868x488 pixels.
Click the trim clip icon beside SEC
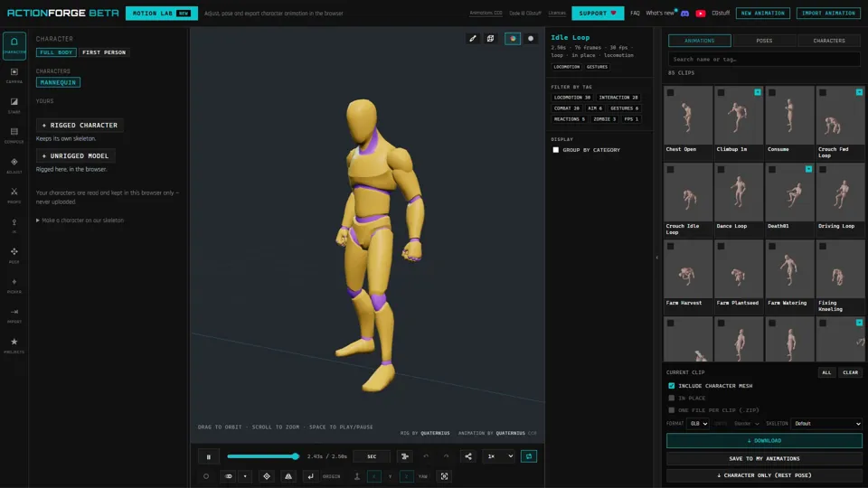tap(405, 456)
